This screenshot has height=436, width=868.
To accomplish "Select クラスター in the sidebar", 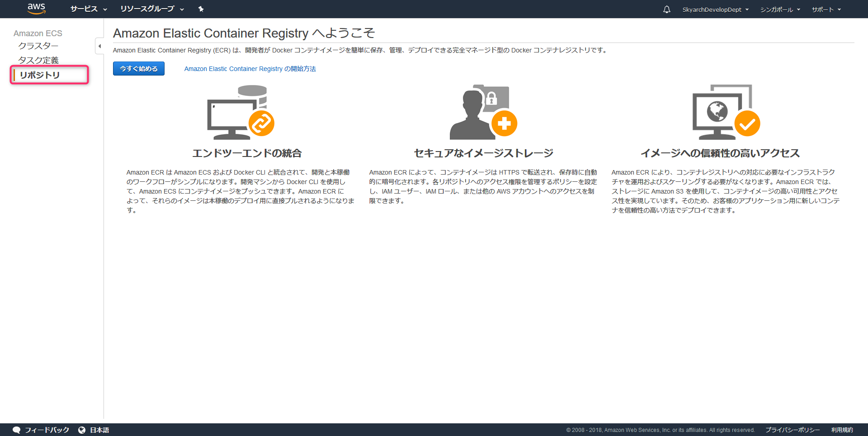I will point(38,46).
